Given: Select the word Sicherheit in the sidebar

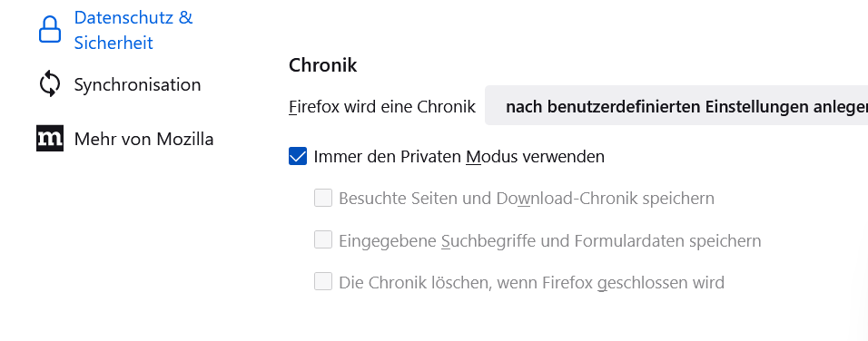Looking at the screenshot, I should (113, 43).
